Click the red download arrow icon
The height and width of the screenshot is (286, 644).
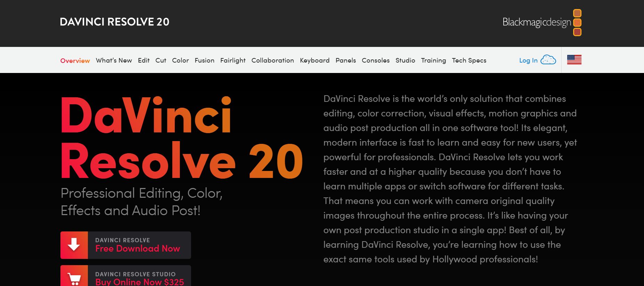click(74, 245)
